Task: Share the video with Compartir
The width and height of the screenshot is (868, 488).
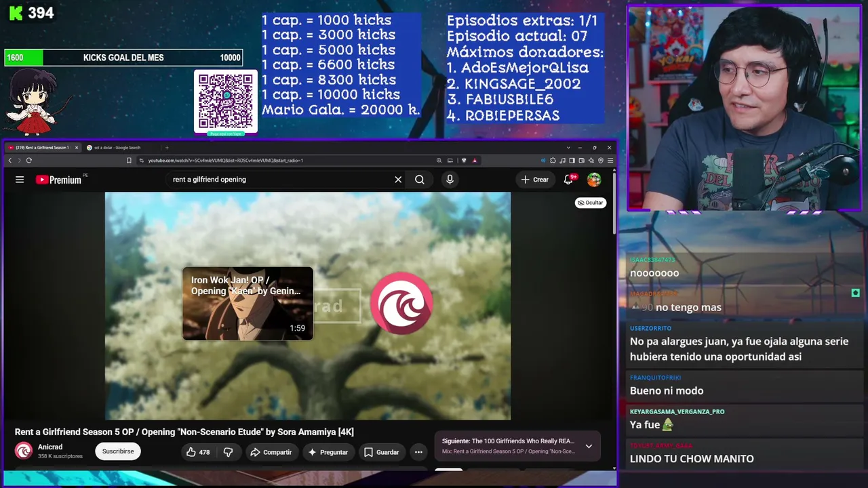Action: 271,452
